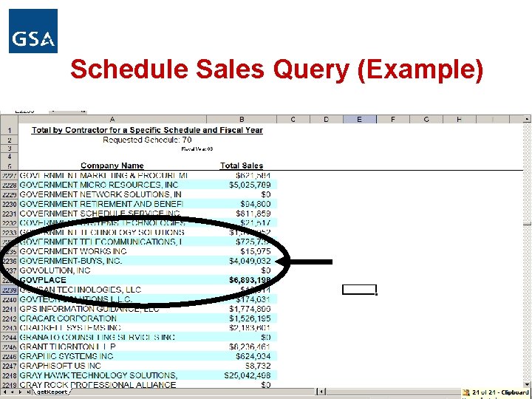The height and width of the screenshot is (399, 532).
Task: Click total sales value $1,774,896
Action: point(250,309)
